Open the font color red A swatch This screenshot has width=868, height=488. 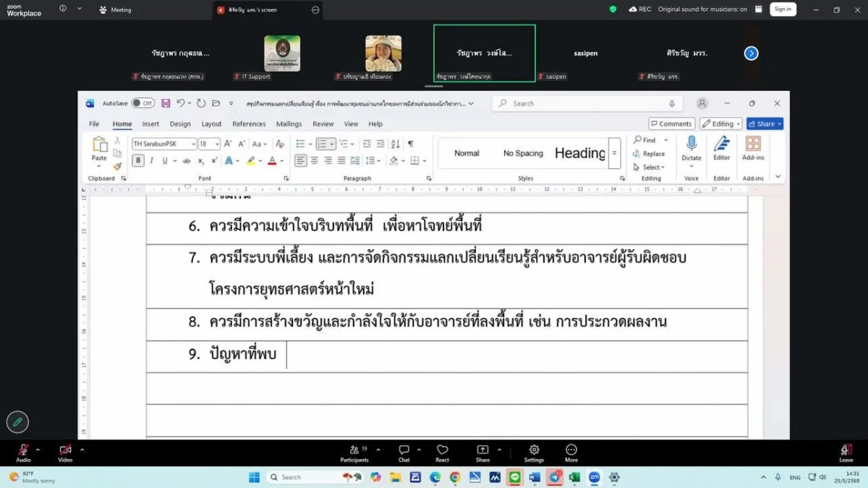click(272, 161)
